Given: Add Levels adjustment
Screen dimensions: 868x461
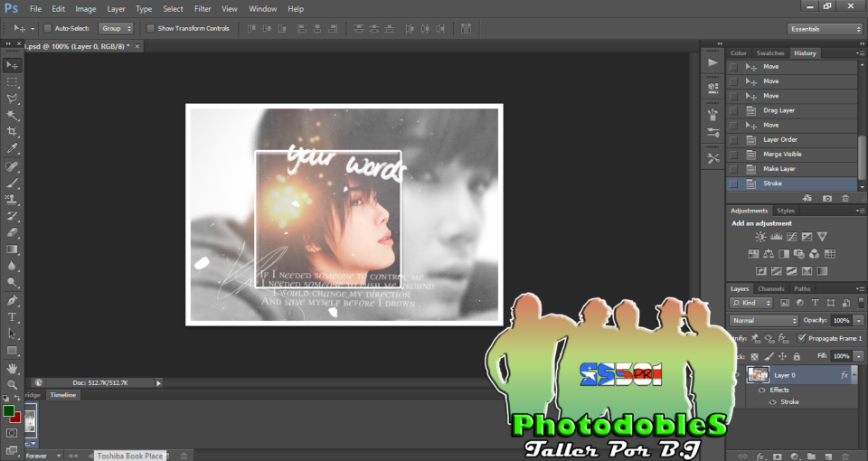Looking at the screenshot, I should [x=776, y=237].
